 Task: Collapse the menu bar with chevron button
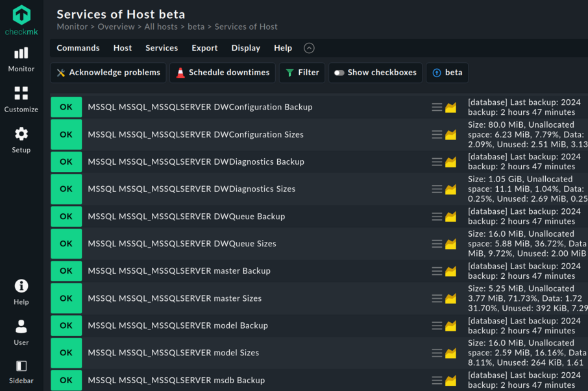[x=309, y=48]
